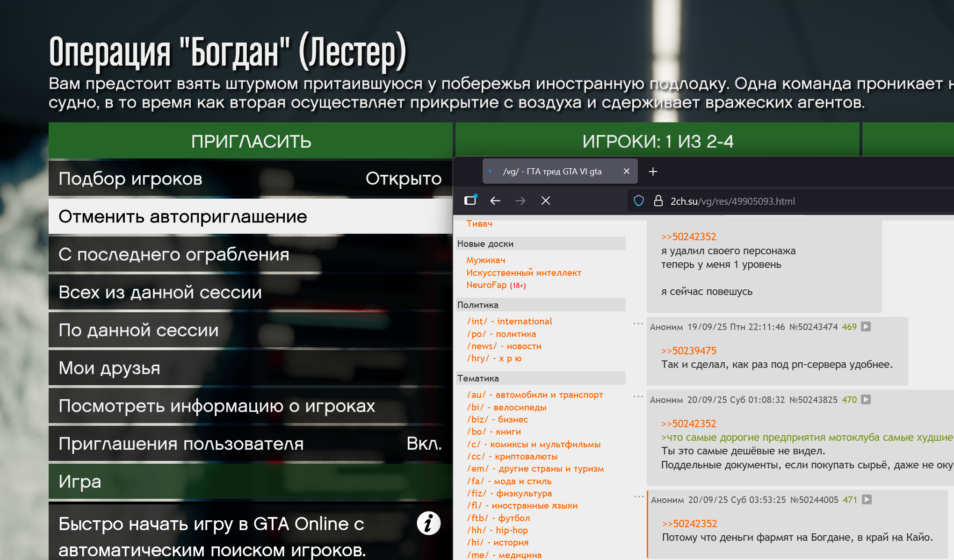Viewport: 954px width, 560px height.
Task: Click the tracking protection shield icon
Action: 638,201
